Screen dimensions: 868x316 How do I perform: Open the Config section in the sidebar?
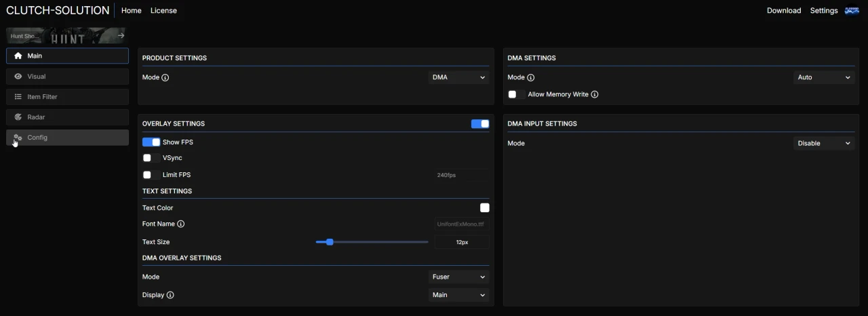67,138
